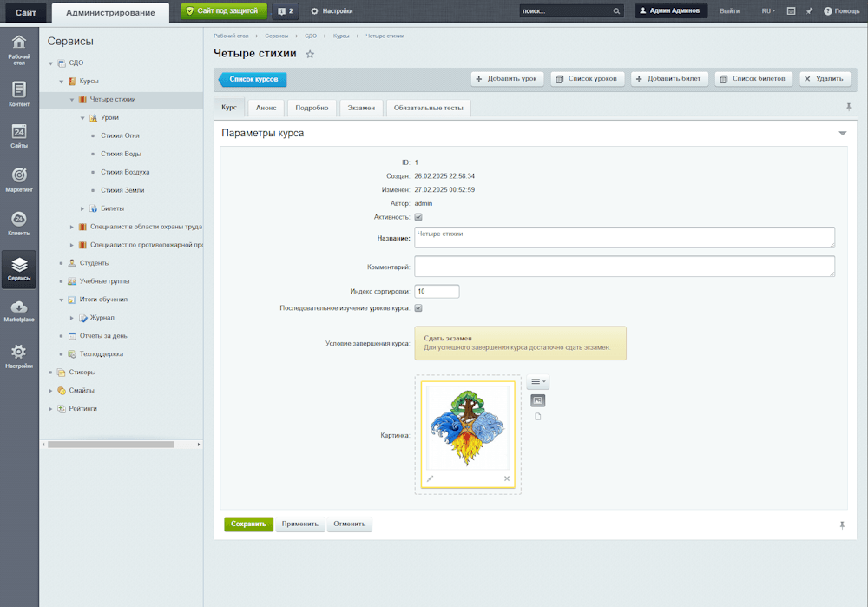Viewport: 868px width, 607px height.
Task: Switch to the Сайт top tab
Action: click(x=25, y=12)
